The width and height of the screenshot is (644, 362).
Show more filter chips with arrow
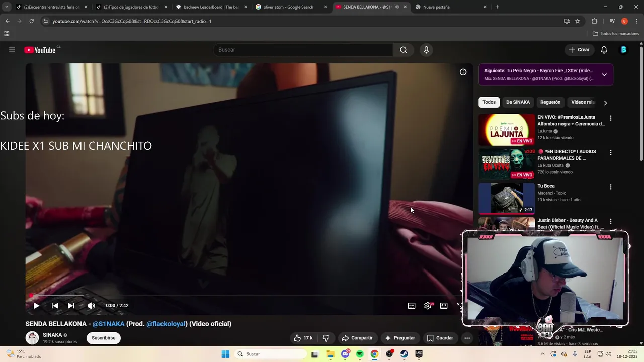click(x=605, y=103)
